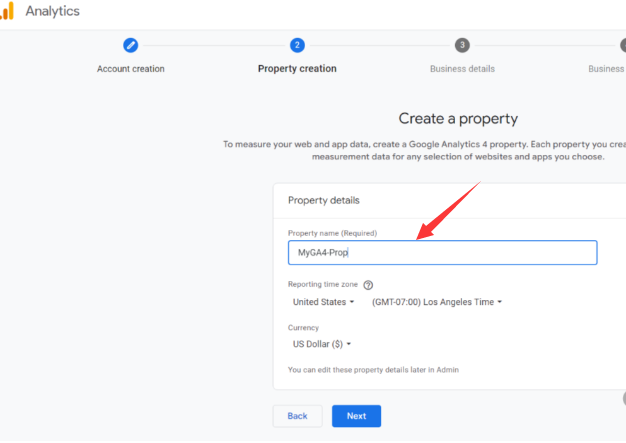626x443 pixels.
Task: Focus the Property name input field
Action: point(442,253)
